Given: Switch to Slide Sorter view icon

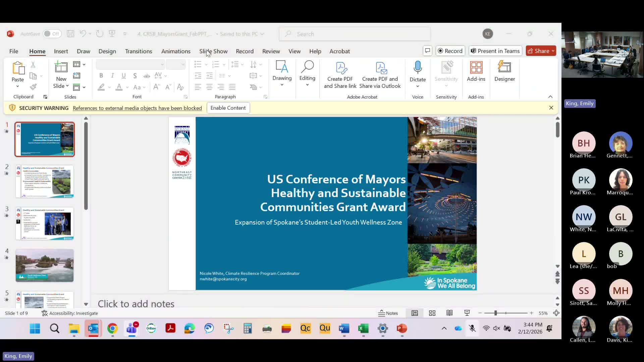Looking at the screenshot, I should [x=432, y=313].
